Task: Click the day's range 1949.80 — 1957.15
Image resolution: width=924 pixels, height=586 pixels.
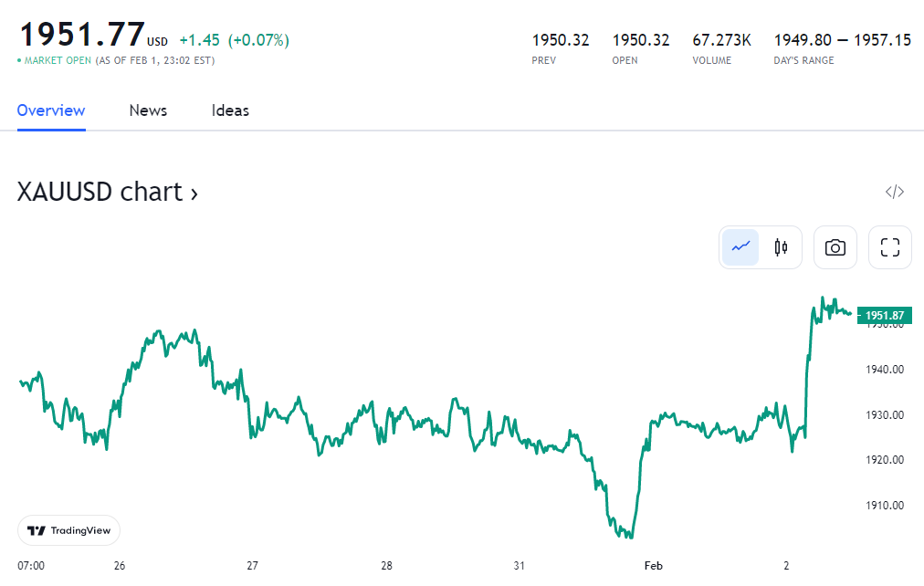Action: [842, 40]
